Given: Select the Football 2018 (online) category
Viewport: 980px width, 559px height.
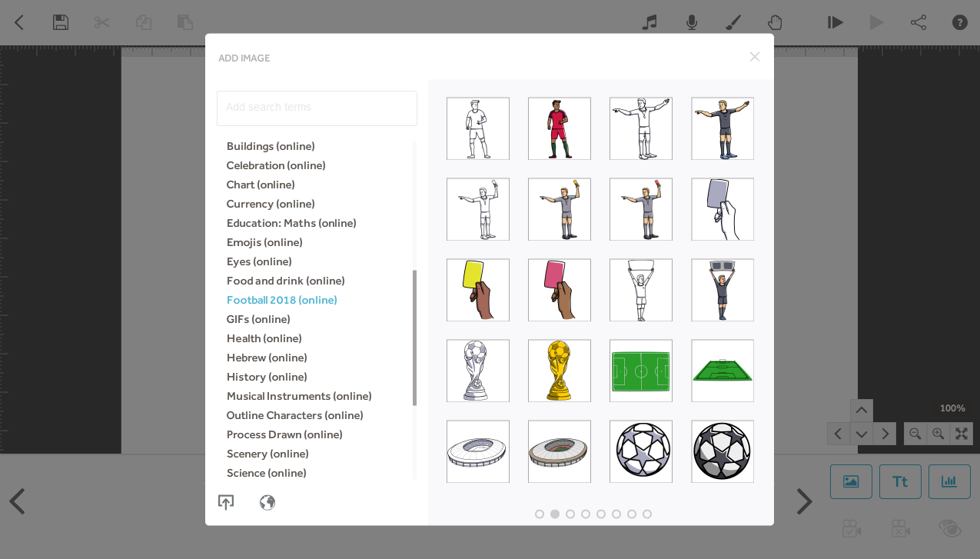Looking at the screenshot, I should (x=281, y=300).
